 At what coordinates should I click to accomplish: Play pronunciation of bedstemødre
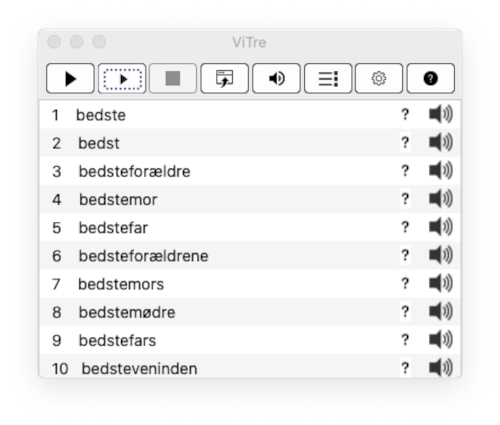440,311
